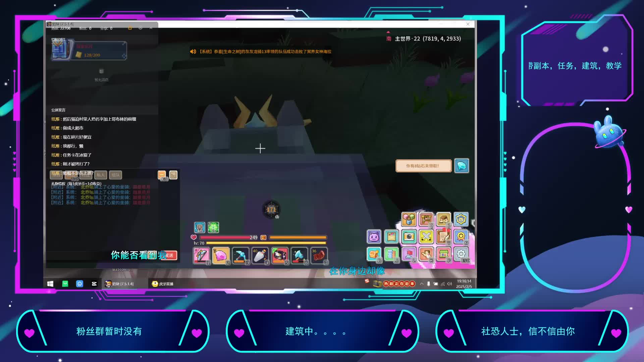Click the red health bar
The image size is (644, 362).
[x=225, y=238]
